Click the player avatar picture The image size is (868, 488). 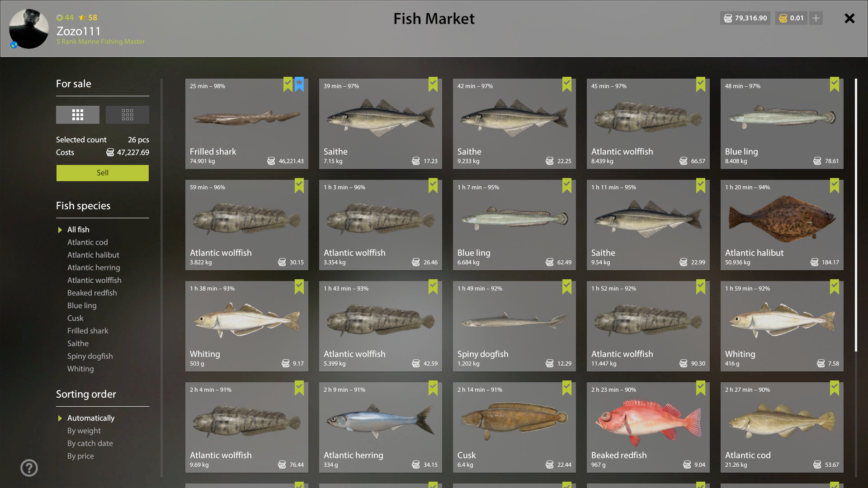tap(29, 28)
